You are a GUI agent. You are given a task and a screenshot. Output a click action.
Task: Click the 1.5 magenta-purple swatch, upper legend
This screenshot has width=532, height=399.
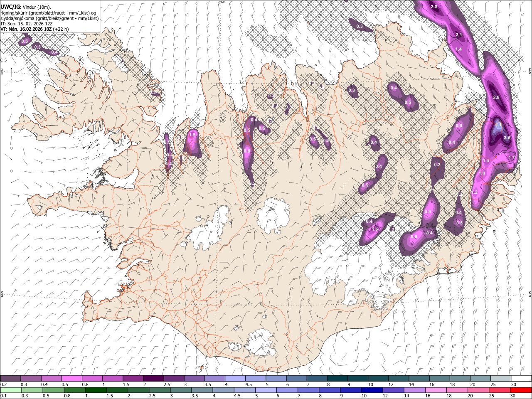(x=133, y=378)
